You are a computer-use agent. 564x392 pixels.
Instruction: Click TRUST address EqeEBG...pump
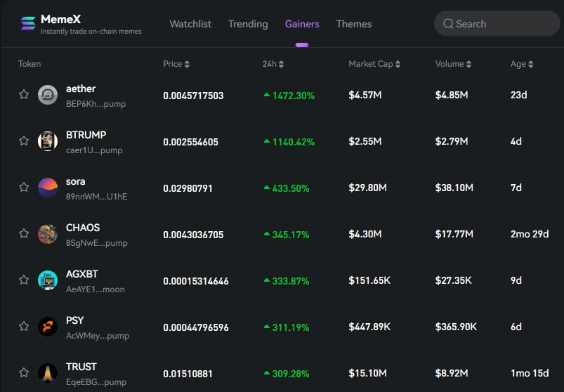click(96, 382)
